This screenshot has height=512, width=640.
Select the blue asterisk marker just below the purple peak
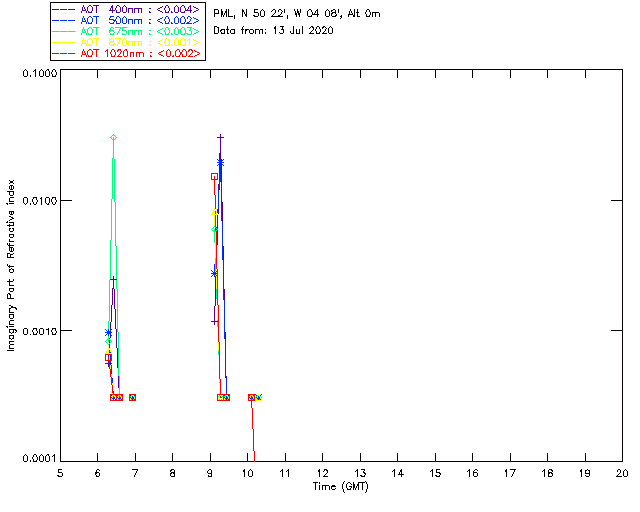(220, 163)
